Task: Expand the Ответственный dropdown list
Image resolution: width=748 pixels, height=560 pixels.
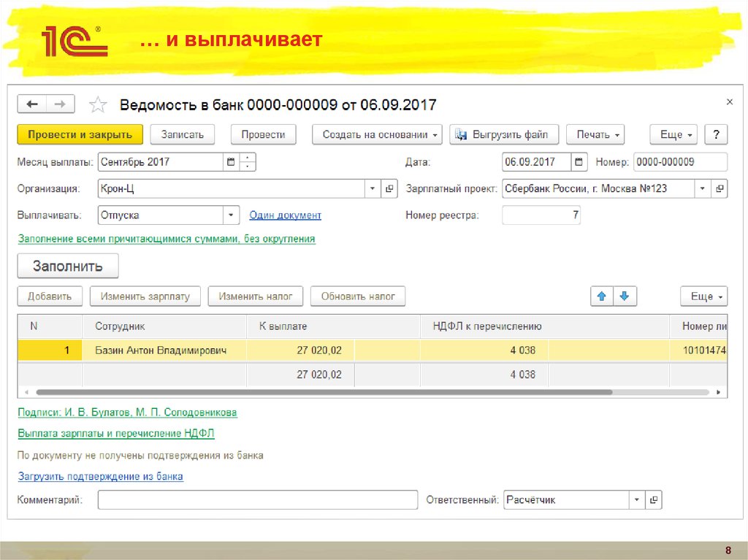Action: [x=636, y=500]
